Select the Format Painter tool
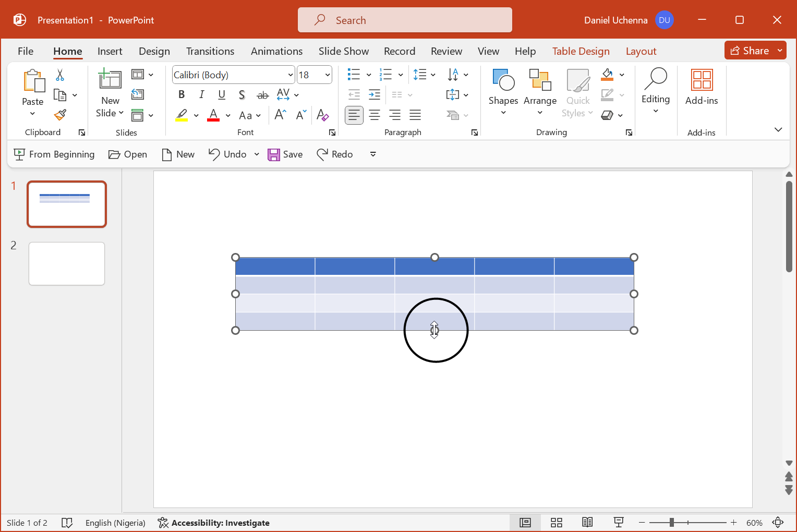This screenshot has width=797, height=532. [x=59, y=114]
